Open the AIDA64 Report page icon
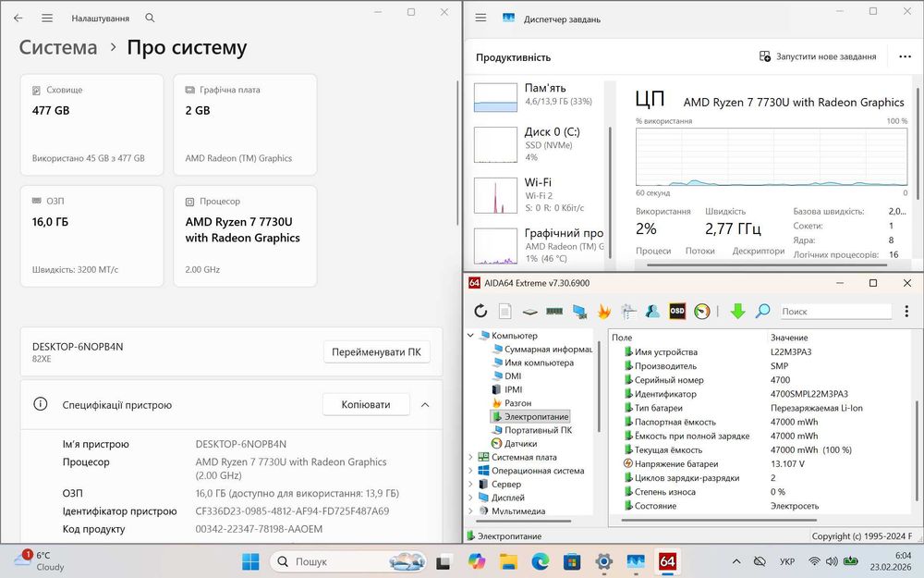The image size is (924, 578). pyautogui.click(x=505, y=311)
